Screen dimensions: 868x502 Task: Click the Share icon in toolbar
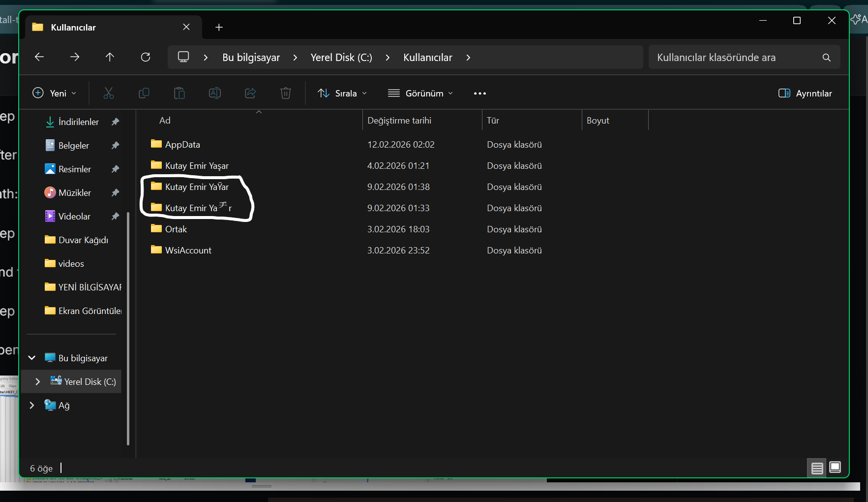(x=250, y=93)
